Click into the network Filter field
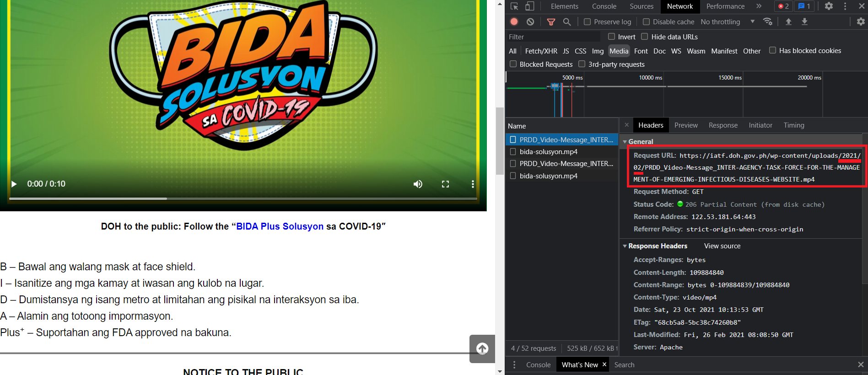The width and height of the screenshot is (868, 375). (x=553, y=37)
